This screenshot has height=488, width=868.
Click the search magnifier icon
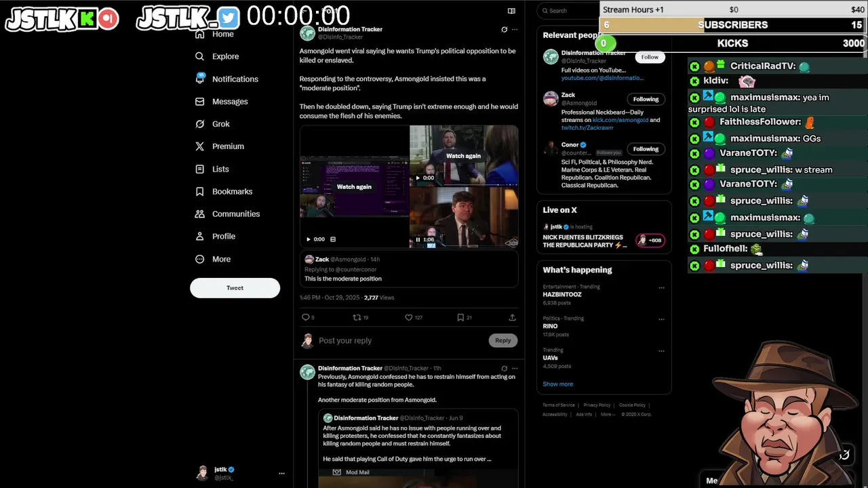point(544,10)
